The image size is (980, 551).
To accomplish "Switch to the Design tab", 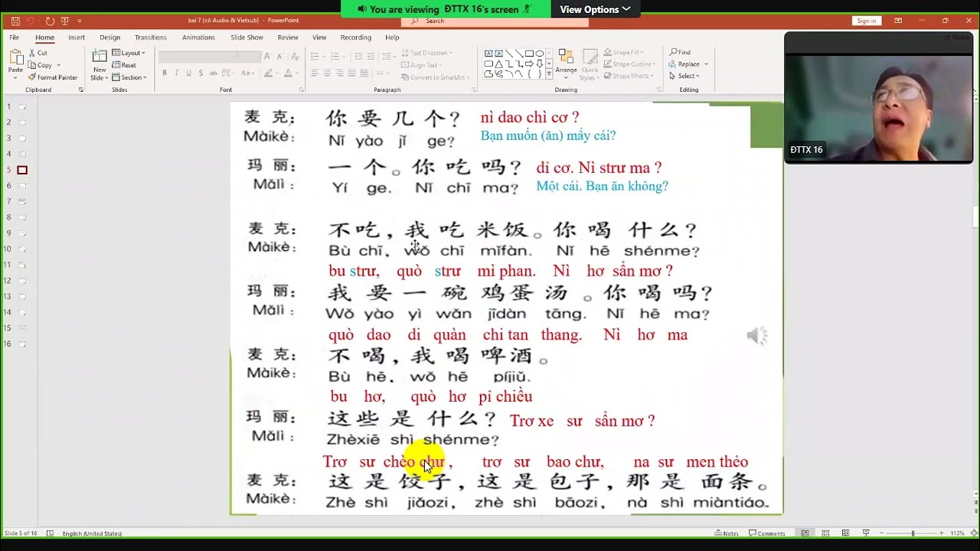I will [109, 37].
